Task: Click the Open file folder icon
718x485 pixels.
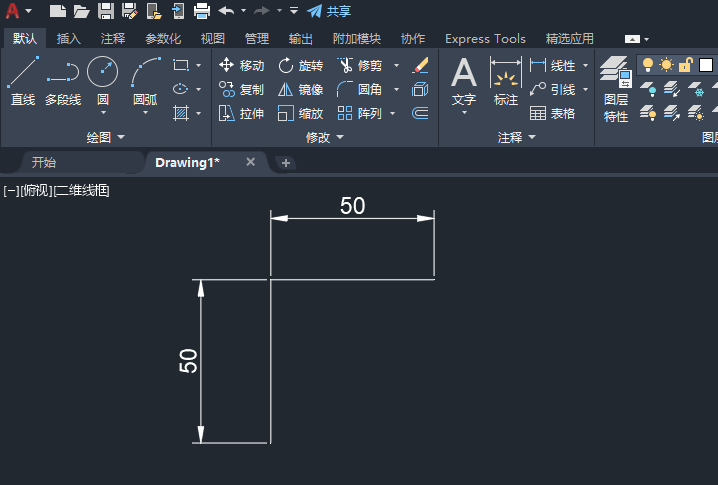Action: click(82, 11)
